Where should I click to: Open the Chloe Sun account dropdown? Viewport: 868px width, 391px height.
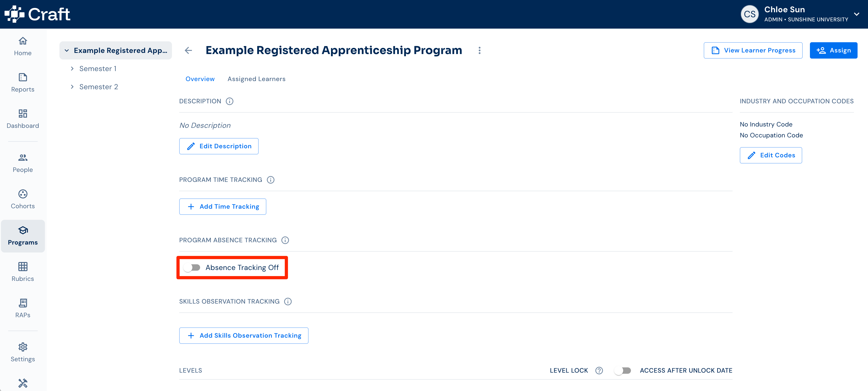pyautogui.click(x=856, y=14)
